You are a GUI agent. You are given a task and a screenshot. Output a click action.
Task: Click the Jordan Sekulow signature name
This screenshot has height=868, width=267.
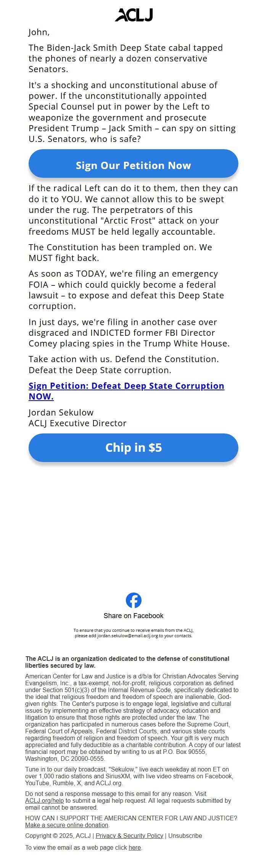[x=61, y=412]
